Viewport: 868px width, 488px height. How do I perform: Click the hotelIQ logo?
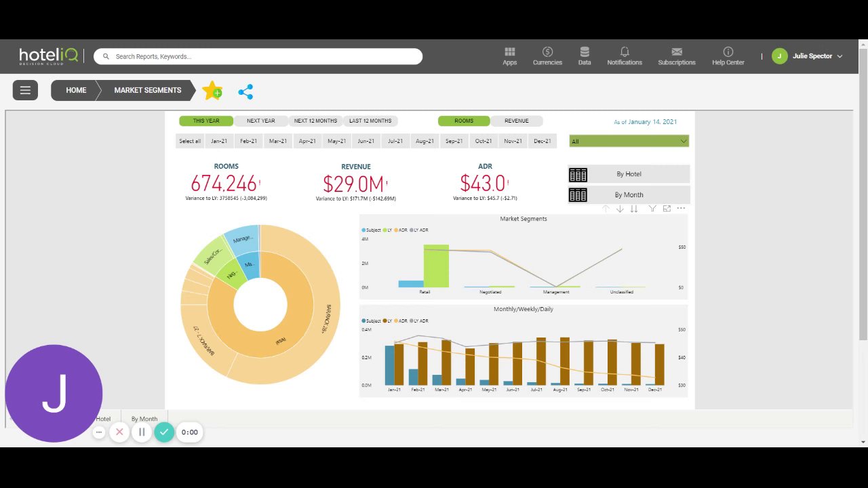49,56
